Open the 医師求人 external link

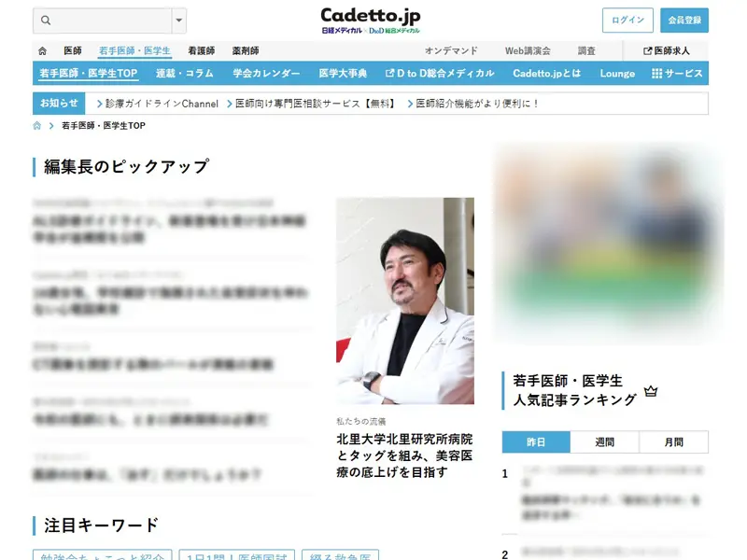pos(667,50)
